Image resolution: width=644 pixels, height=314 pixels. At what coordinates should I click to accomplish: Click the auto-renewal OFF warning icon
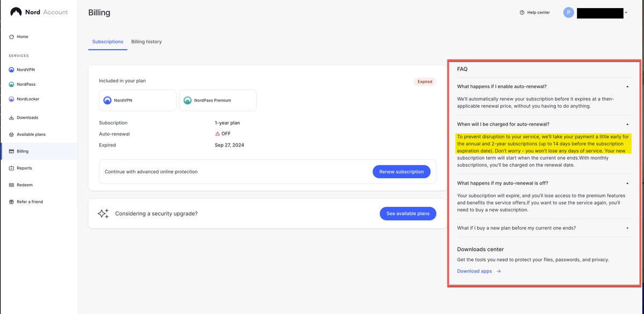point(217,134)
